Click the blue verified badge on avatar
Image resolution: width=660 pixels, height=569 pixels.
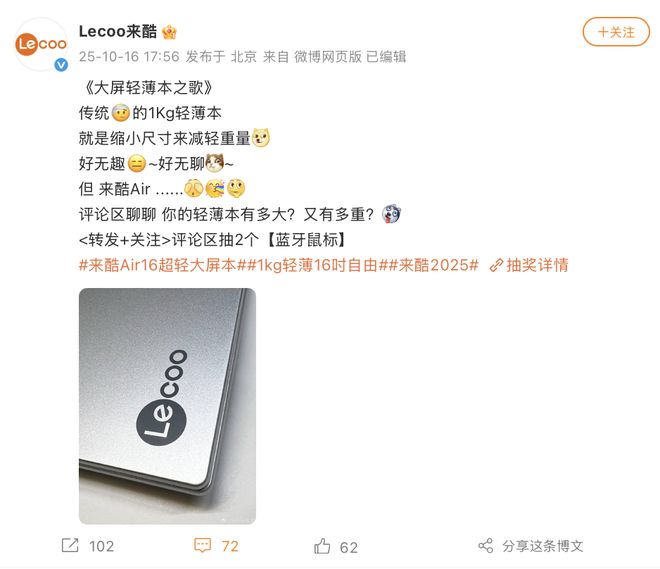tap(61, 64)
